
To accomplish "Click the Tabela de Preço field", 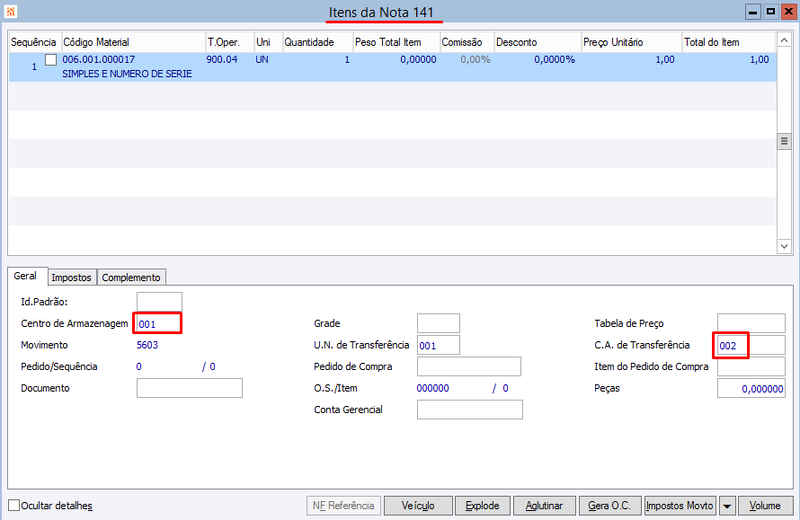I will pos(751,323).
